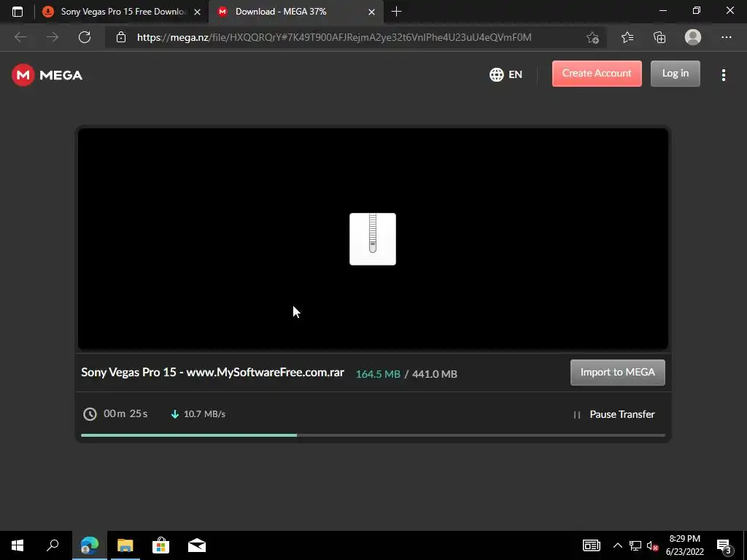The height and width of the screenshot is (560, 747).
Task: Click the Log in button
Action: pos(675,74)
